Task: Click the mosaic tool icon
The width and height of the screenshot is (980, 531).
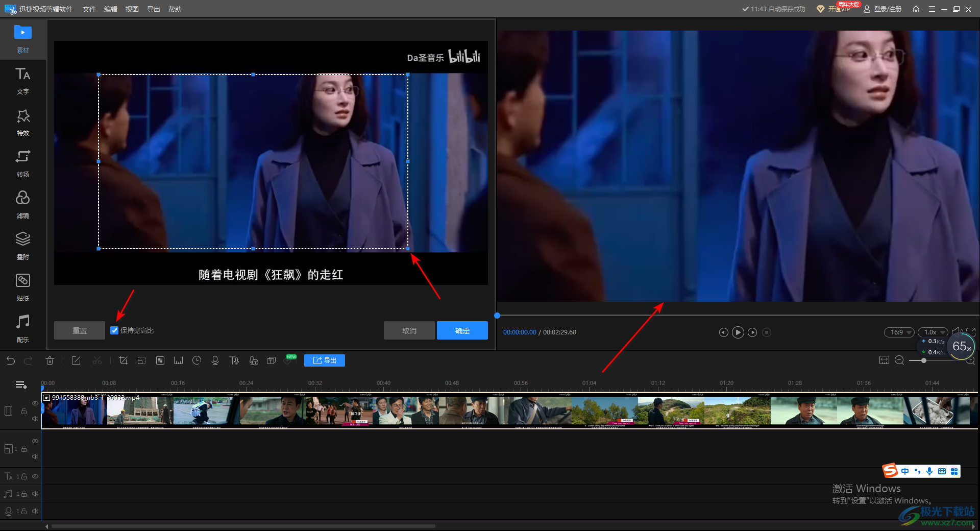Action: point(160,360)
